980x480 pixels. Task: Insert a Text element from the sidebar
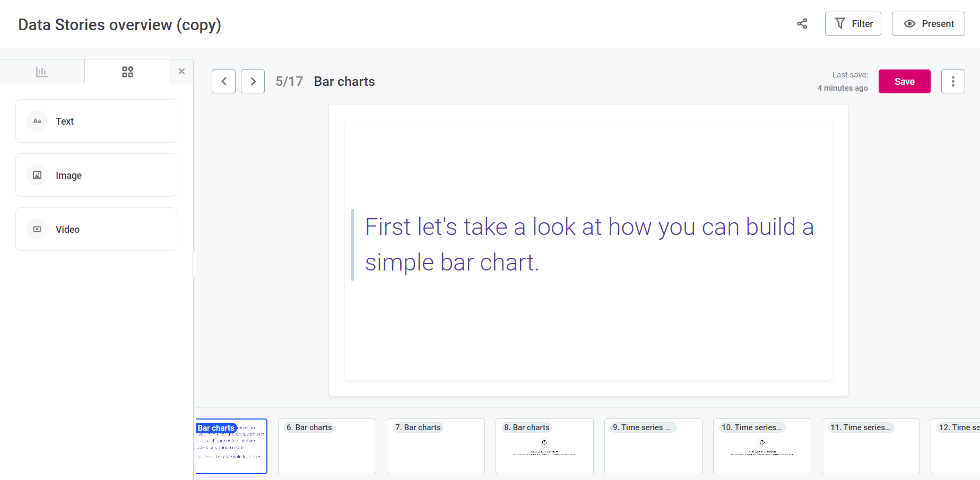coord(96,121)
